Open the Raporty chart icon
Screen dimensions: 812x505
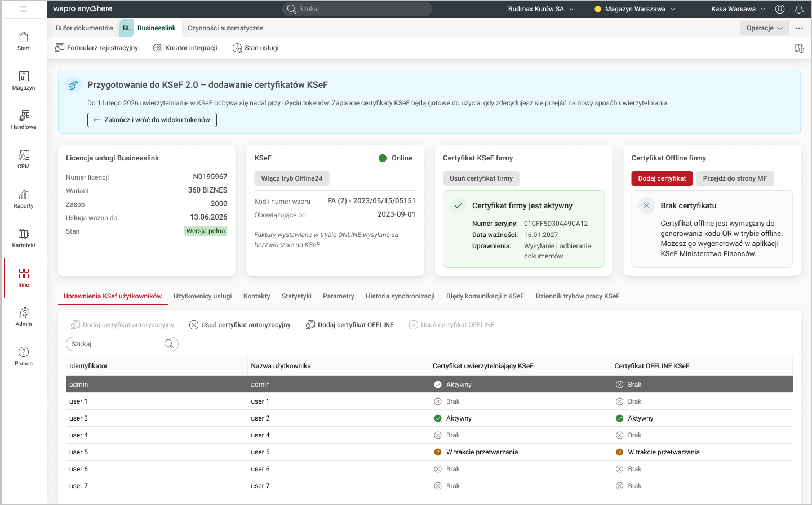coord(24,199)
